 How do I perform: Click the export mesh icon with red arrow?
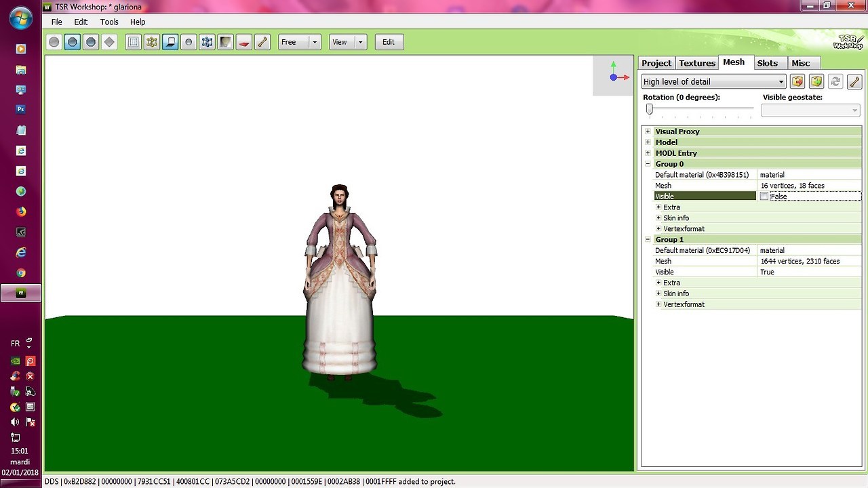point(797,81)
